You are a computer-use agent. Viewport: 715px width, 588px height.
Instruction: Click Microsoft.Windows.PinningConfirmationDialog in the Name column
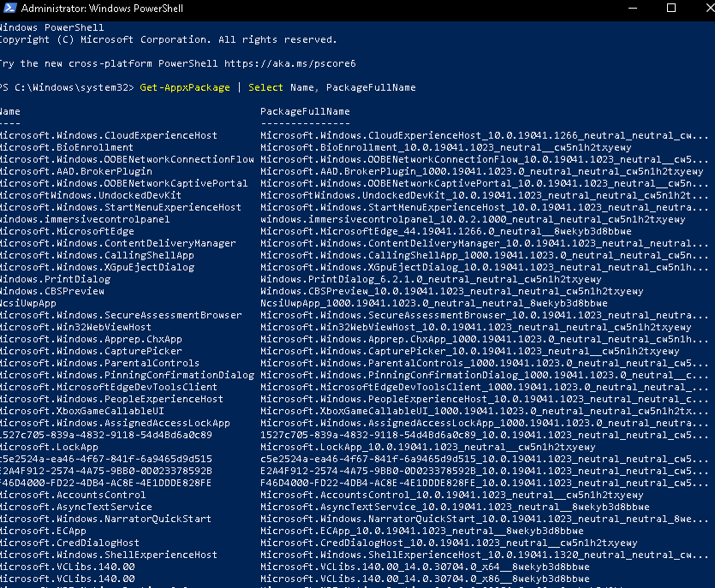click(x=127, y=375)
